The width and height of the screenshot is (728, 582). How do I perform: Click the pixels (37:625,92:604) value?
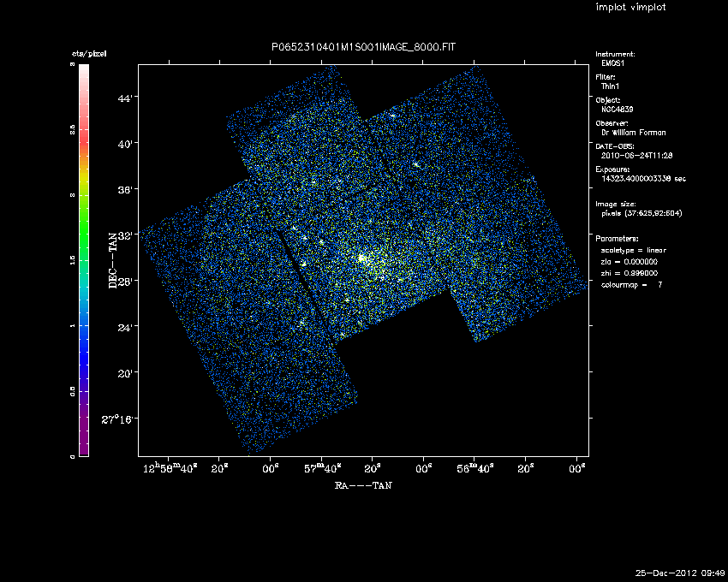pos(641,213)
